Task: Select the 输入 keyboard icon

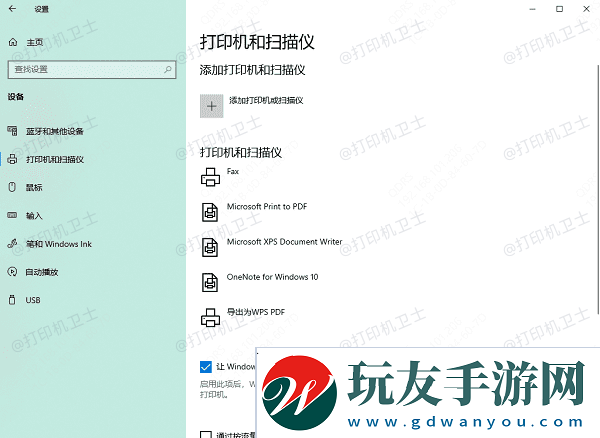Action: pyautogui.click(x=12, y=215)
